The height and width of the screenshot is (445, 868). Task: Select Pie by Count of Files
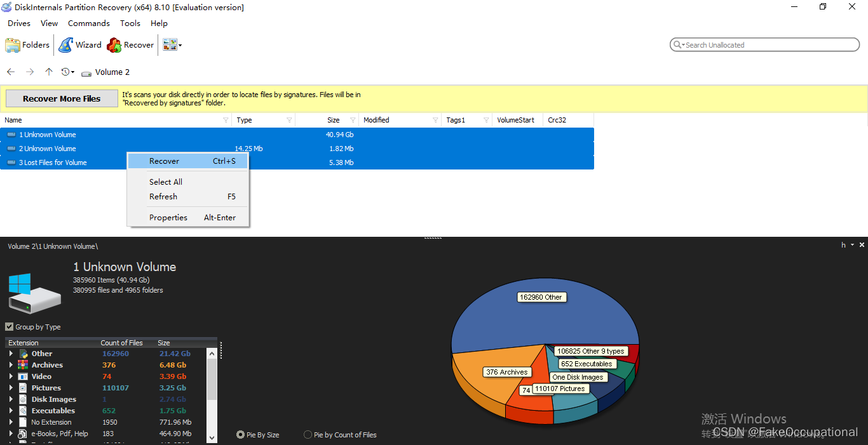click(x=308, y=435)
